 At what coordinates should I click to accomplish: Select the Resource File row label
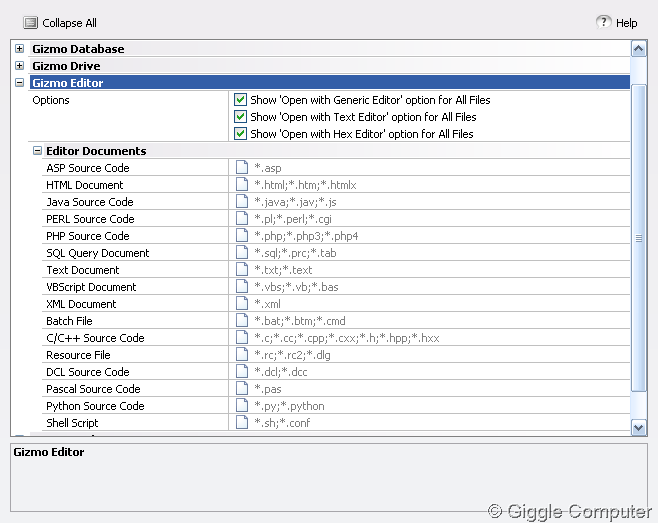coord(78,355)
